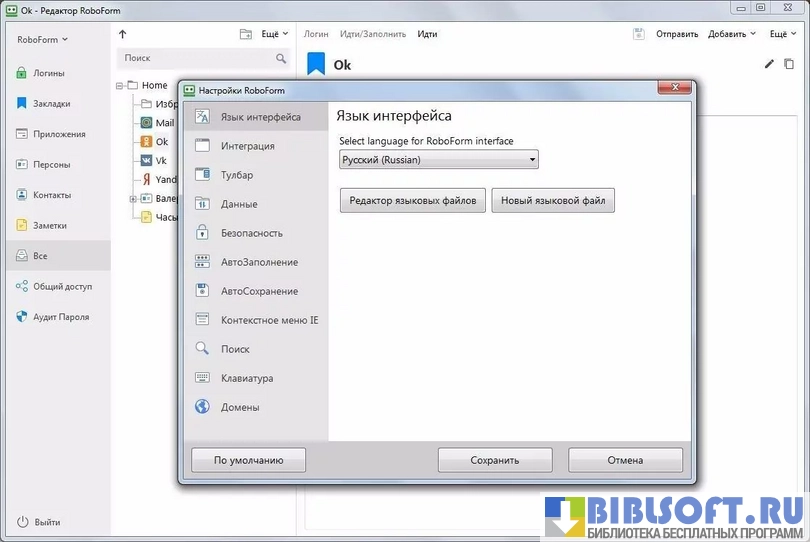Open Домены settings with globe icon

(x=202, y=407)
